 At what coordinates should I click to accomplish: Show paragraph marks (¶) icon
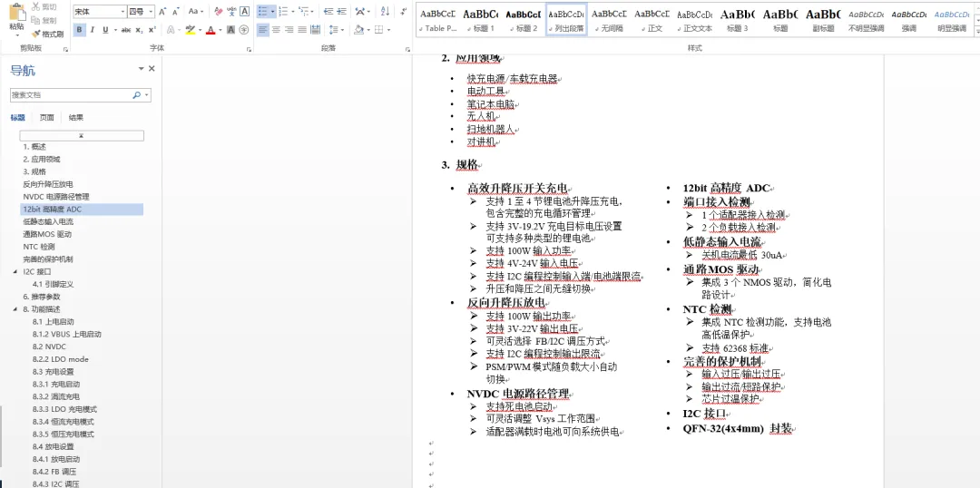click(401, 11)
